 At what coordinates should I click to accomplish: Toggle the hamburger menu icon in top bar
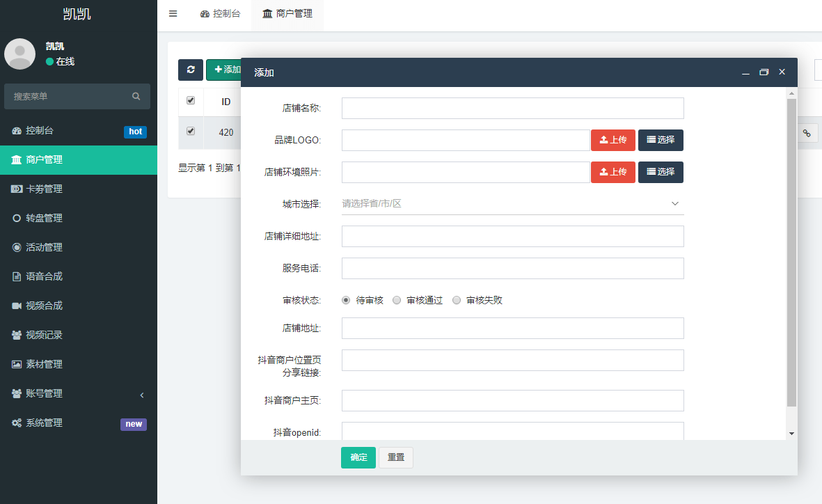coord(173,14)
